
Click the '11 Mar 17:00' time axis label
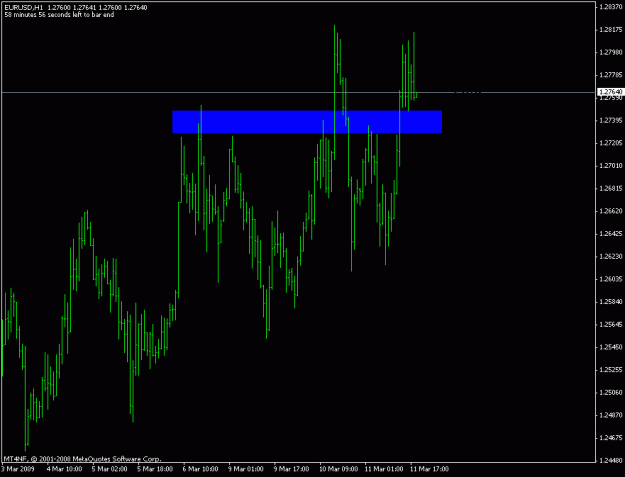pos(430,469)
